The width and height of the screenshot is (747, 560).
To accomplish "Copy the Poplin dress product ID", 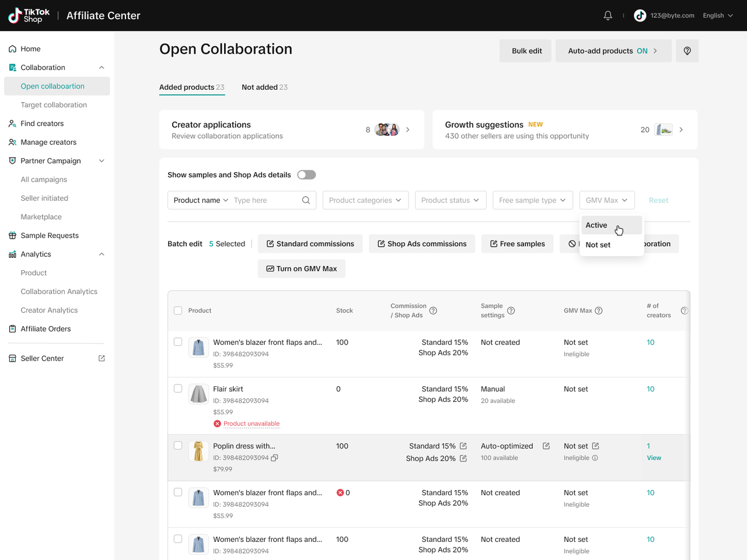I will [x=274, y=458].
